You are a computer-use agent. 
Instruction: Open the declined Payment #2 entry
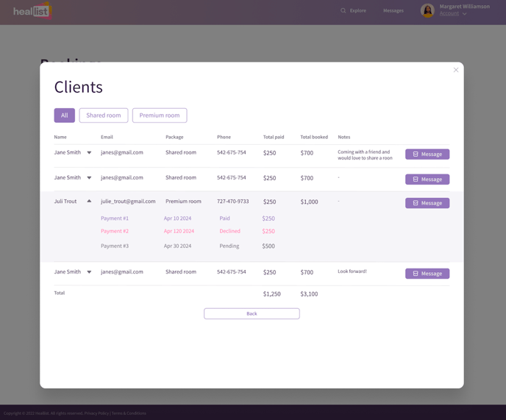pyautogui.click(x=115, y=231)
